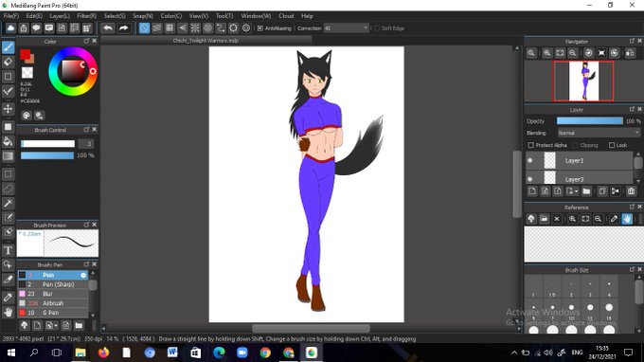
Task: Click the Undo arrow in the toolbar
Action: [108, 28]
